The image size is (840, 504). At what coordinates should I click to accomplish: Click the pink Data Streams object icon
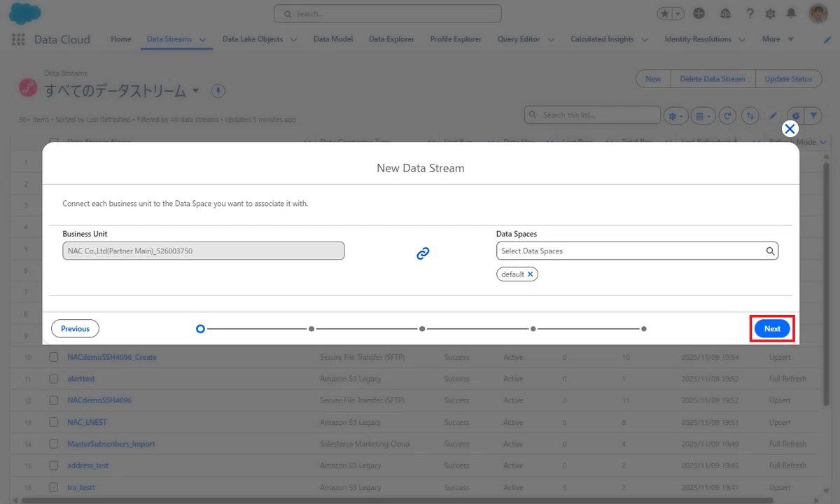28,87
